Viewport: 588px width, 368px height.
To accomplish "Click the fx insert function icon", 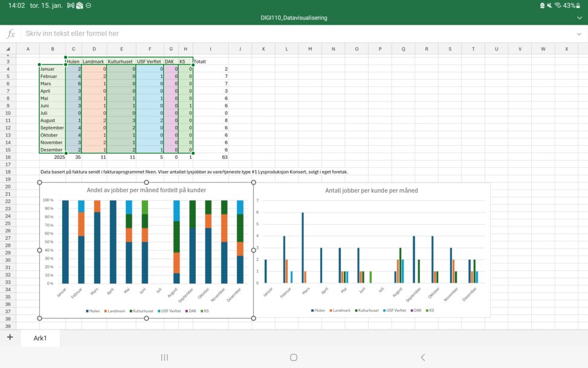I will pyautogui.click(x=10, y=34).
